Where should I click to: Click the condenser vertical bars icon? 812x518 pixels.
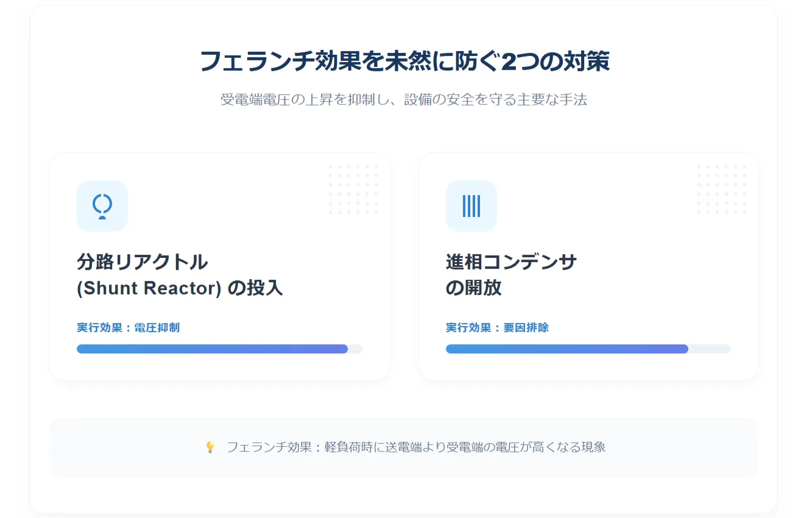(471, 206)
